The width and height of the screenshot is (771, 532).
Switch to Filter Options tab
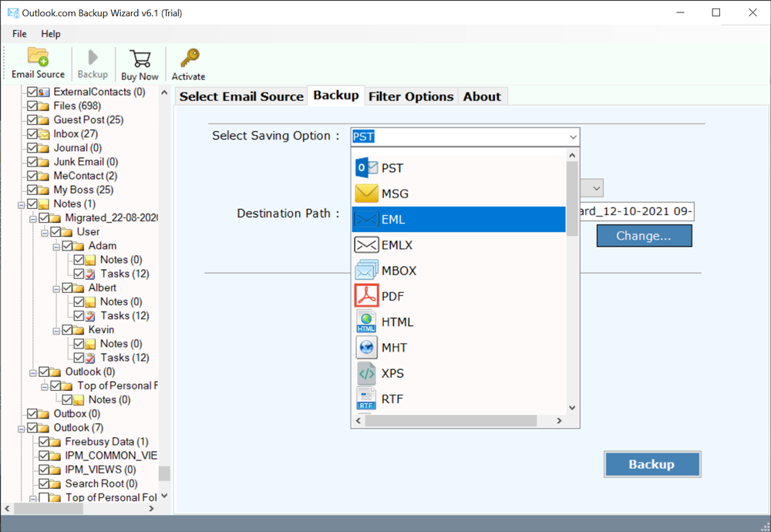[x=411, y=96]
